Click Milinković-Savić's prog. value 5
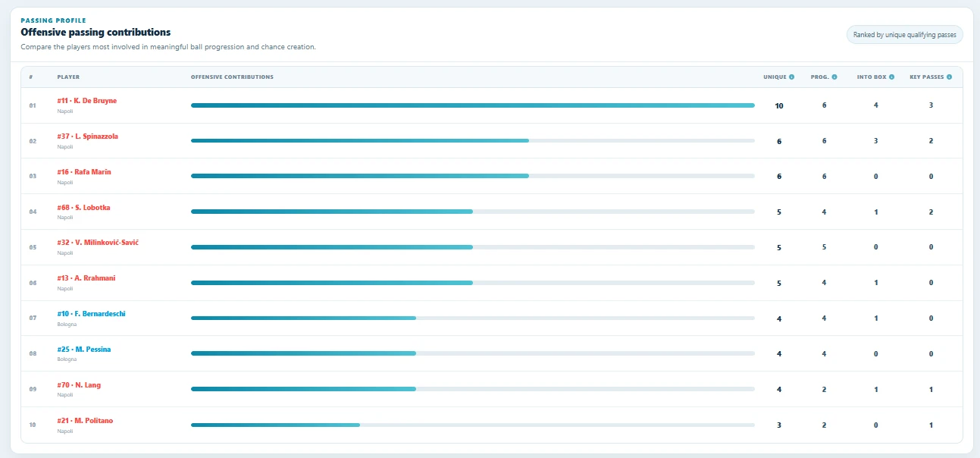Image resolution: width=980 pixels, height=458 pixels. point(824,246)
